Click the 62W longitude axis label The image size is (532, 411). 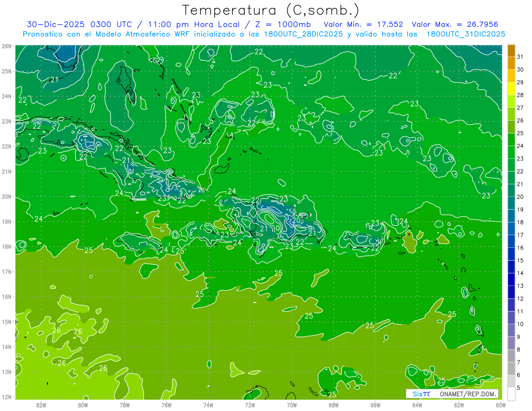459,405
